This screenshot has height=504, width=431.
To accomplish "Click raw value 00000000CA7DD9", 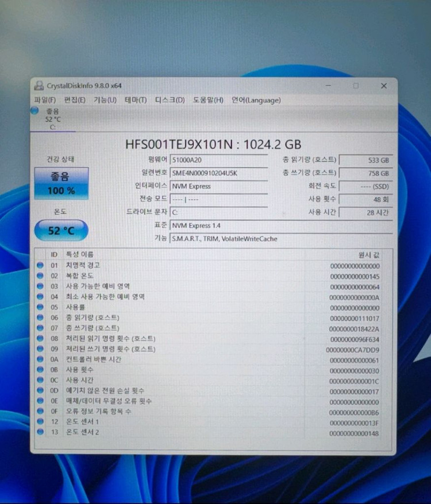I will (353, 350).
